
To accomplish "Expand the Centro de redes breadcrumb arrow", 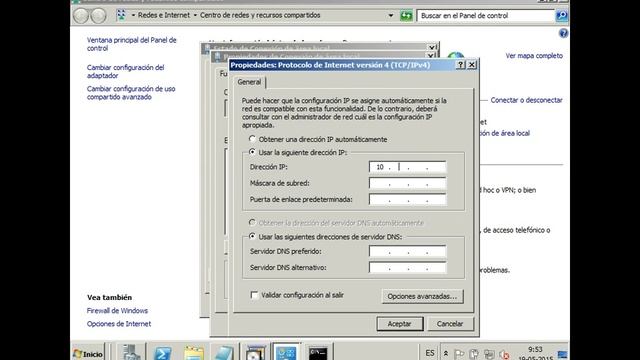I will (195, 16).
